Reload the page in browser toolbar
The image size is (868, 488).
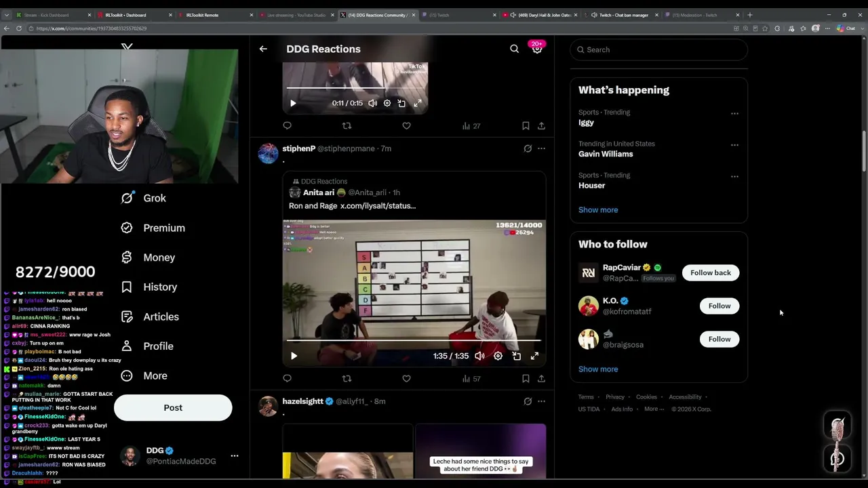tap(19, 28)
